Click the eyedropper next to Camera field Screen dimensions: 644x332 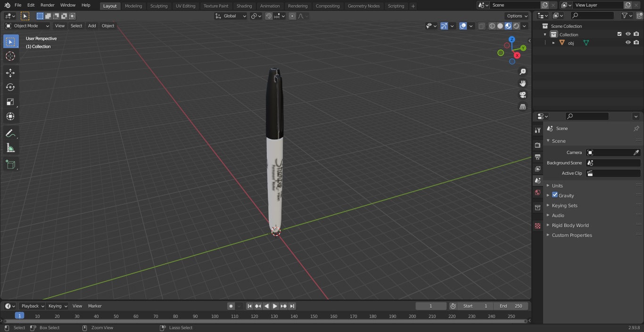[636, 153]
